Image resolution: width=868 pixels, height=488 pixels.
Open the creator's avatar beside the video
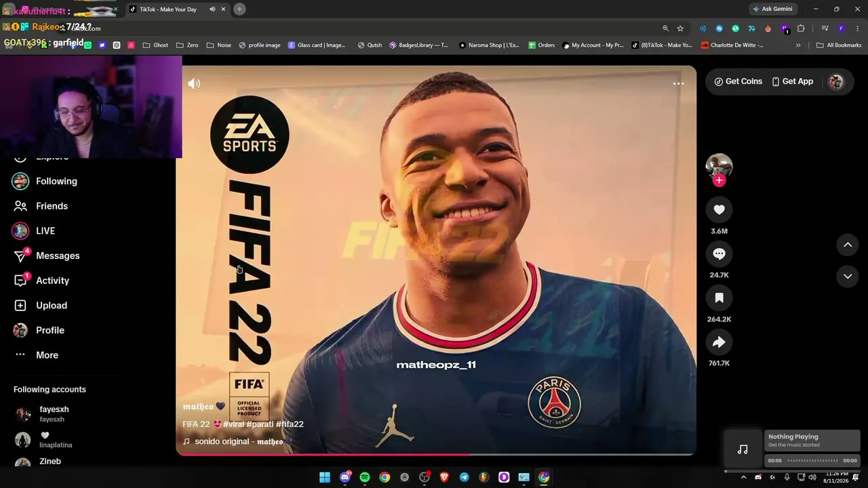coord(719,166)
